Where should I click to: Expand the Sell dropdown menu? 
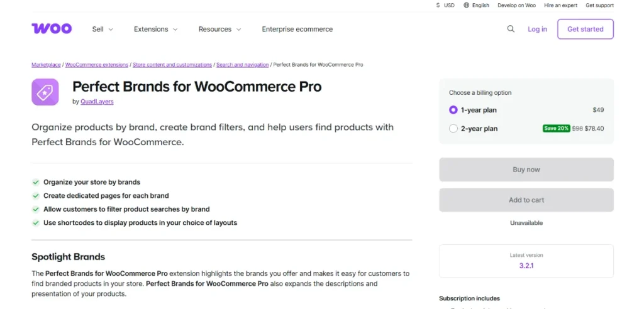pyautogui.click(x=103, y=29)
